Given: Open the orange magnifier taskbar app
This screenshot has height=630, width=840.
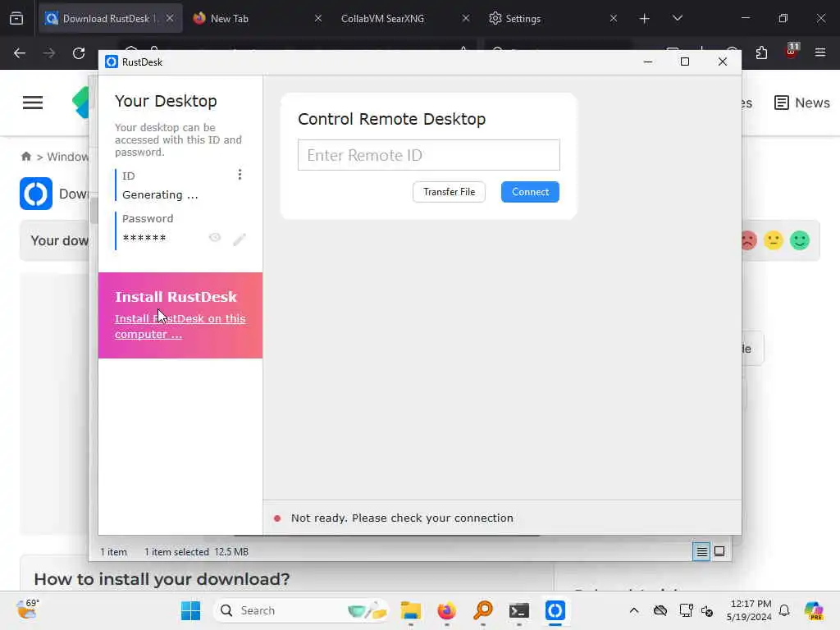Looking at the screenshot, I should (x=482, y=610).
